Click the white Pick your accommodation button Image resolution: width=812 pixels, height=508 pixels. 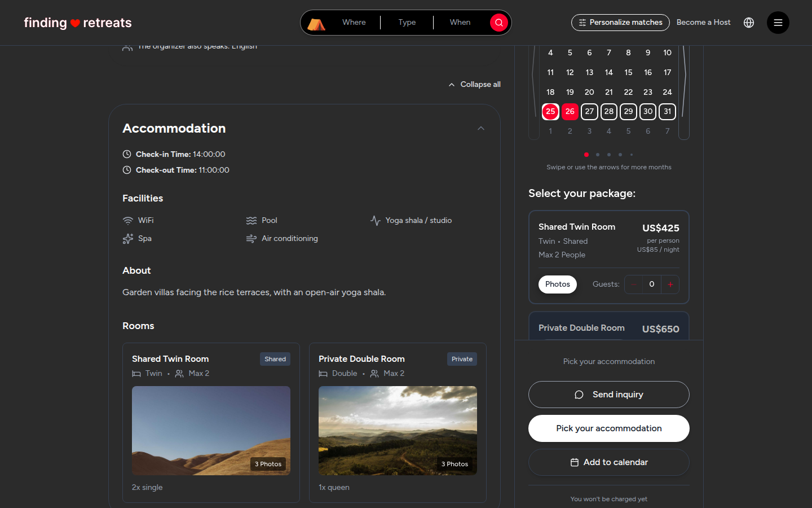(609, 428)
